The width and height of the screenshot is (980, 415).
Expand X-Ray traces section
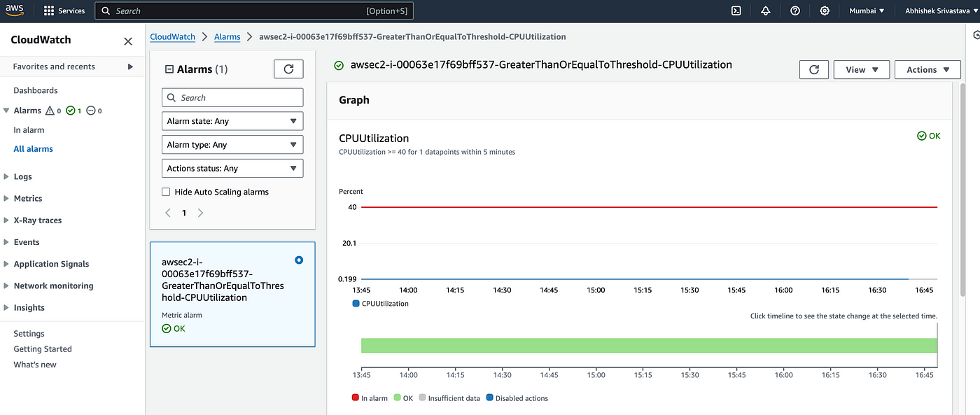click(6, 220)
